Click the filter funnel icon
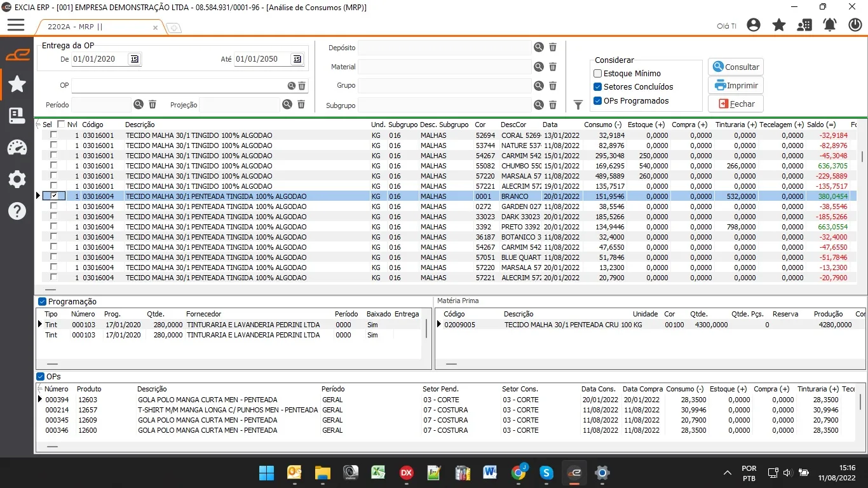Viewport: 868px width, 488px height. tap(578, 105)
